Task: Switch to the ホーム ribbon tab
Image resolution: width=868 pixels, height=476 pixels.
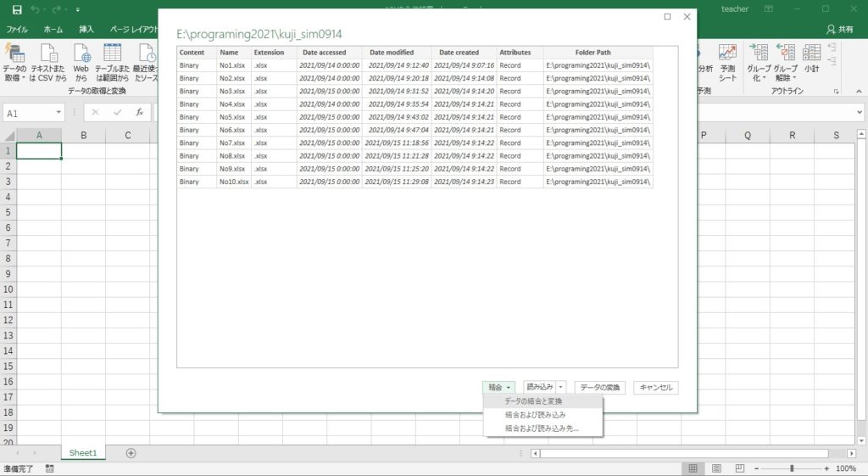Action: [53, 30]
